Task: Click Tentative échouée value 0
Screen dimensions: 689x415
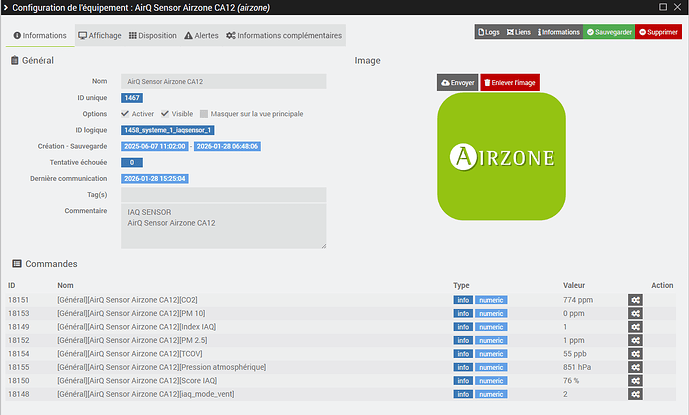Action: [x=132, y=163]
